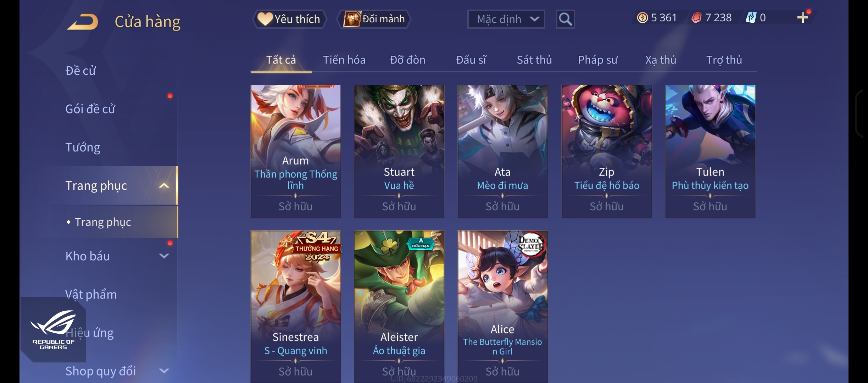Select the Pháp sư tab
The height and width of the screenshot is (383, 868).
point(597,60)
